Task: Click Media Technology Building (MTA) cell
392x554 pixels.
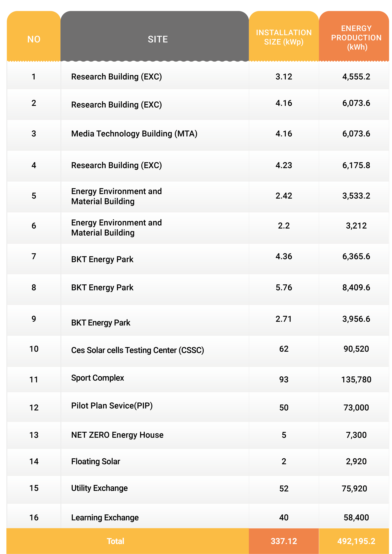Action: [134, 134]
